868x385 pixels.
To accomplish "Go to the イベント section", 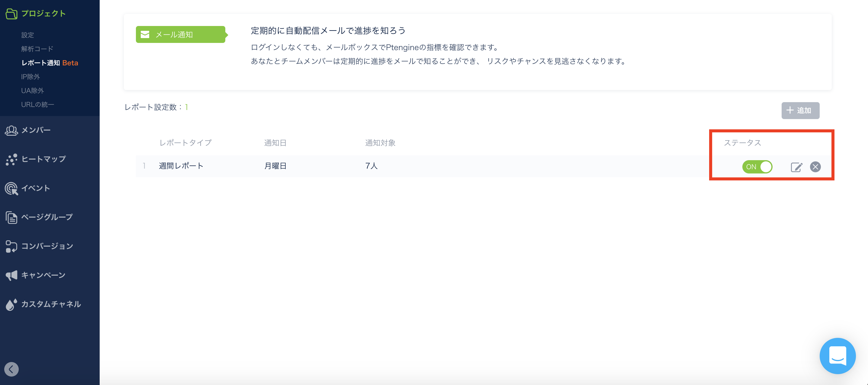I will tap(36, 188).
